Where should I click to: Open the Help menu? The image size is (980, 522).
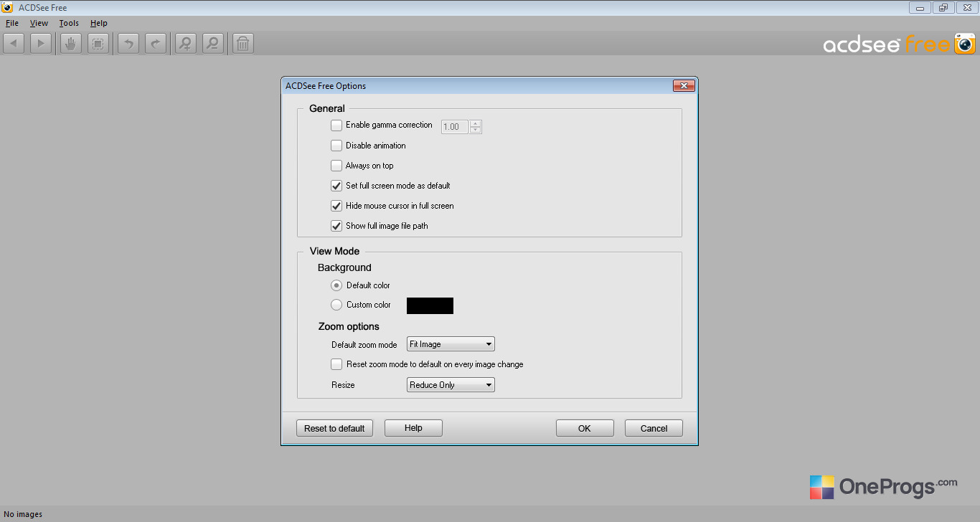[99, 23]
